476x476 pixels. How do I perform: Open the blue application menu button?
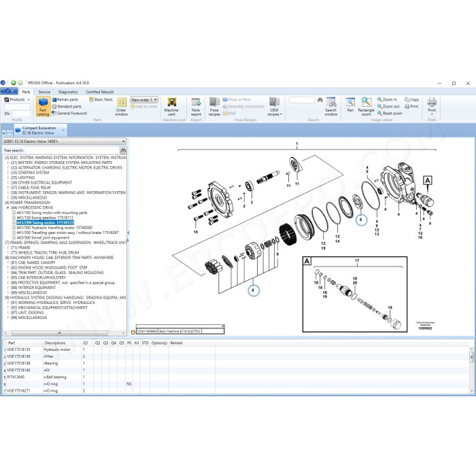[x=9, y=91]
